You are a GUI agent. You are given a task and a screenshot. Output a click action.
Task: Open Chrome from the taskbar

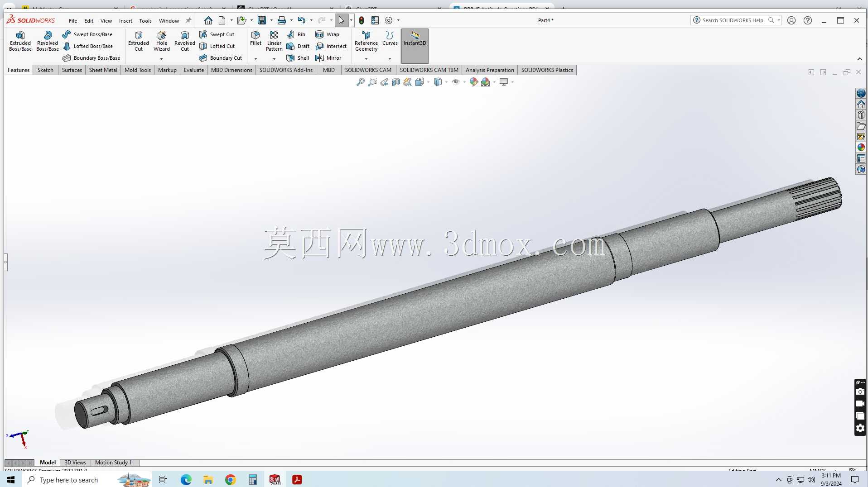(x=231, y=480)
